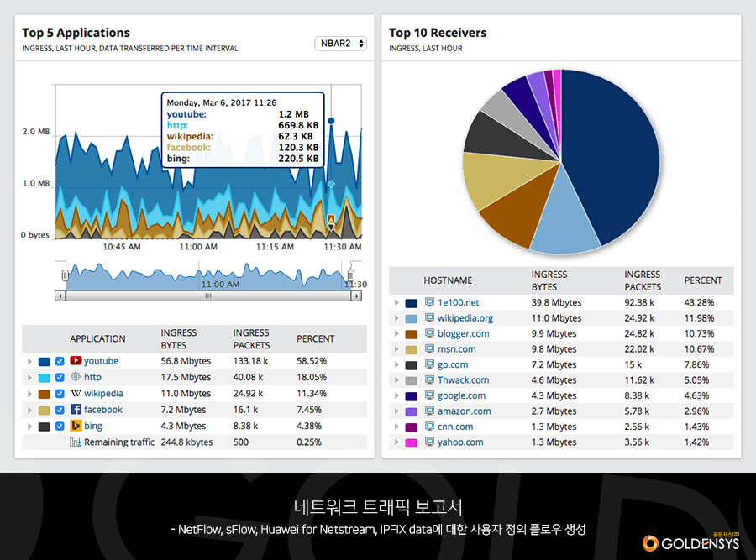Click the left range handle on timeline navigator
The width and height of the screenshot is (756, 560).
coord(65,275)
